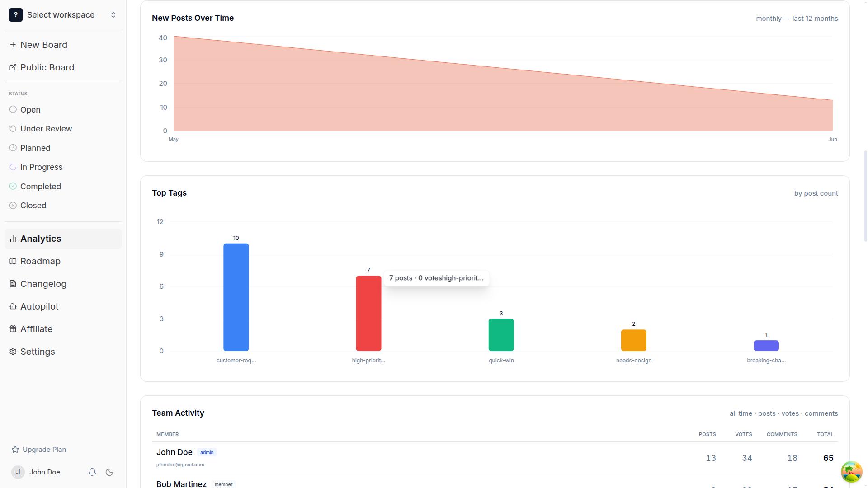The width and height of the screenshot is (868, 488).
Task: Filter by Under Review status
Action: point(63,129)
